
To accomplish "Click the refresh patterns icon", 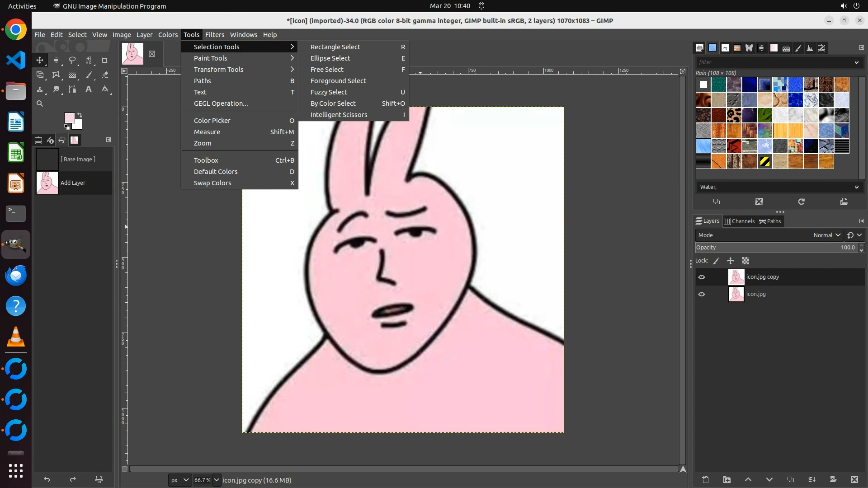I will coord(801,202).
